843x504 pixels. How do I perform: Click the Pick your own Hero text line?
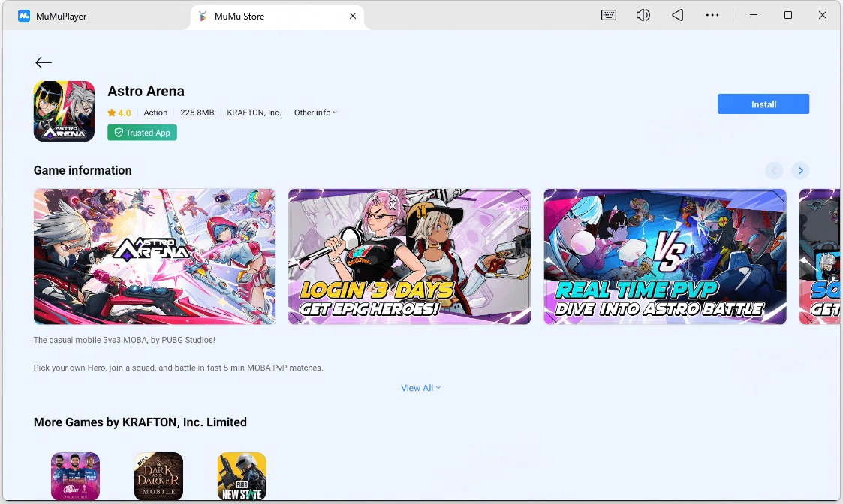click(178, 367)
